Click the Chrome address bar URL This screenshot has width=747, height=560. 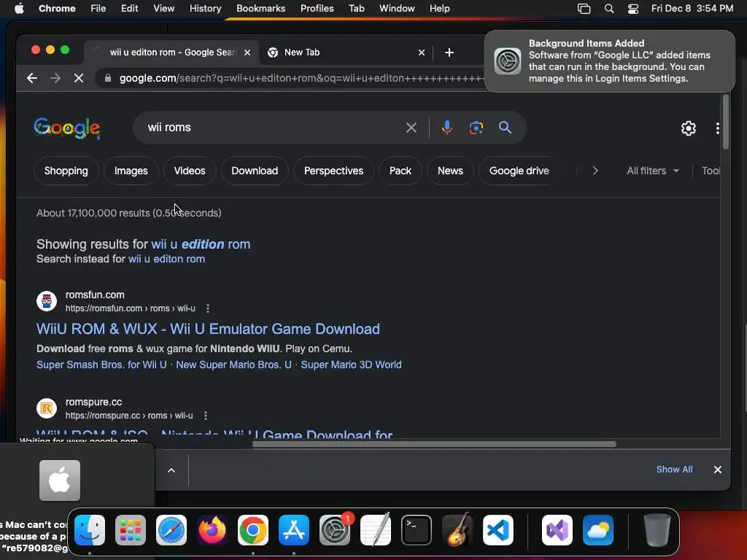tap(301, 78)
